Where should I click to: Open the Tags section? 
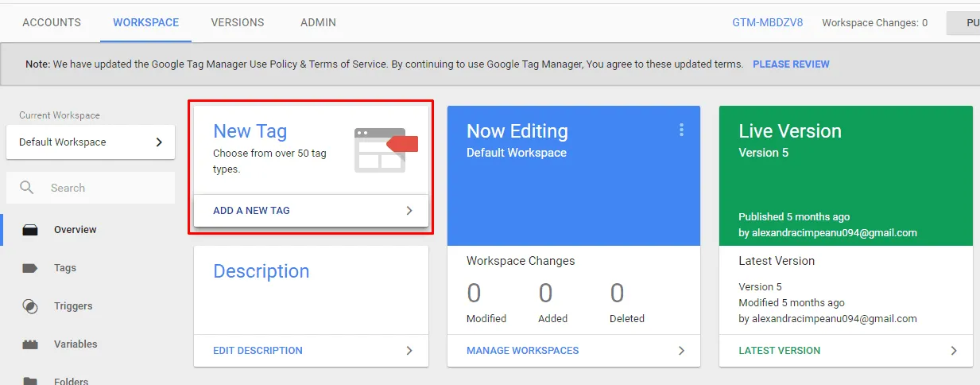[65, 268]
